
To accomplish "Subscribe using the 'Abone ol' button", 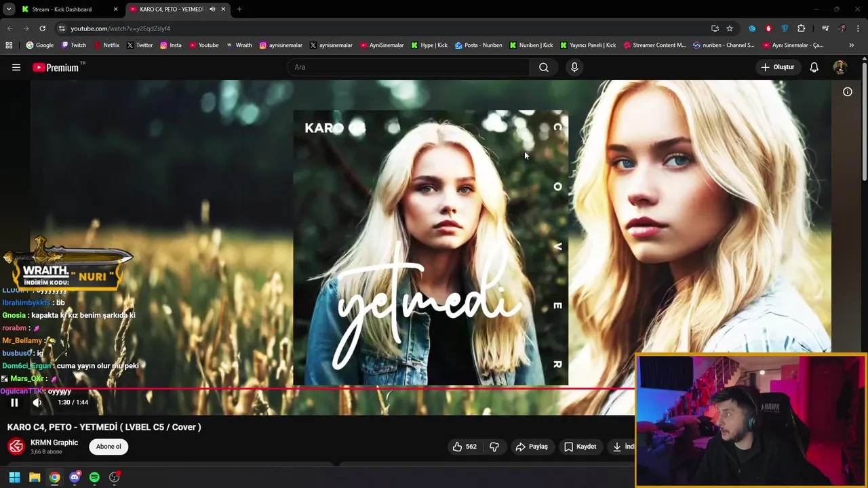I will click(108, 447).
